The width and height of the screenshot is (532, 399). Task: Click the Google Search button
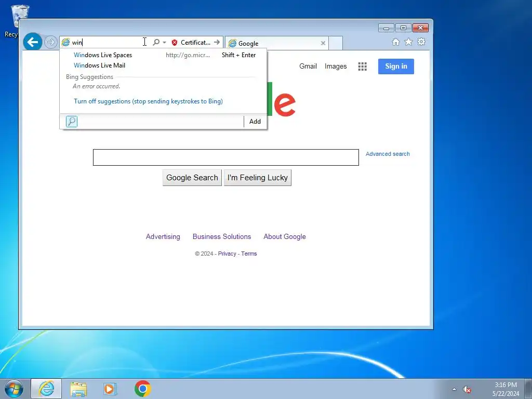coord(192,178)
